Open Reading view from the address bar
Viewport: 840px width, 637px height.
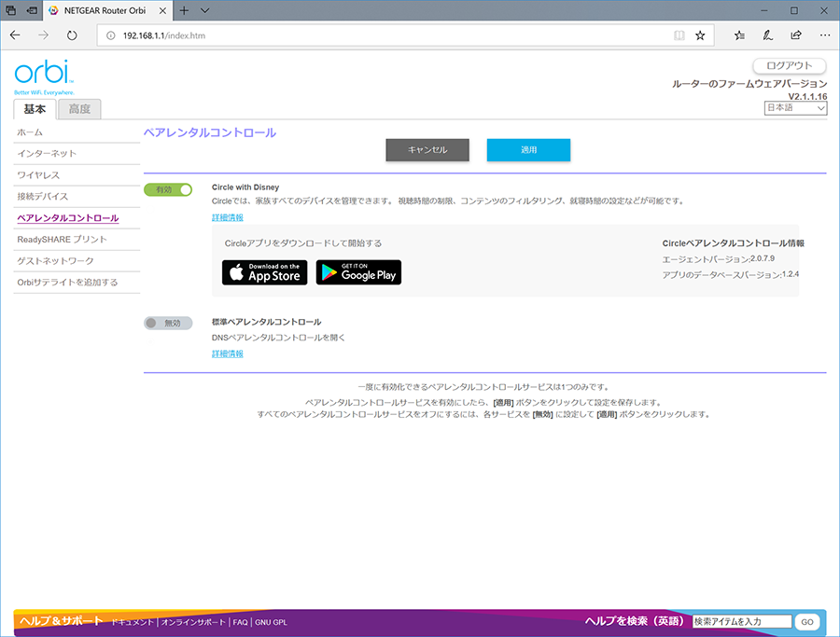coord(679,35)
